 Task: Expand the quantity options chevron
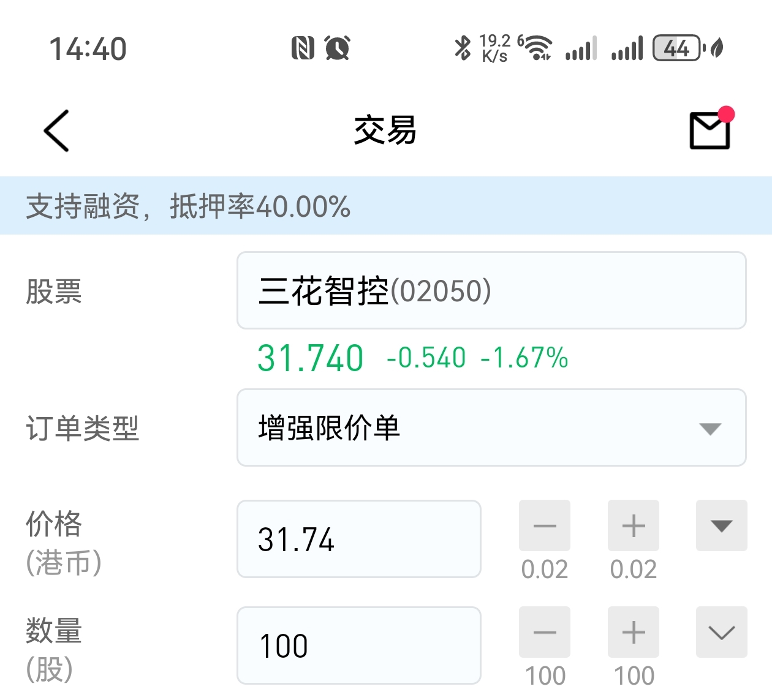tap(722, 632)
